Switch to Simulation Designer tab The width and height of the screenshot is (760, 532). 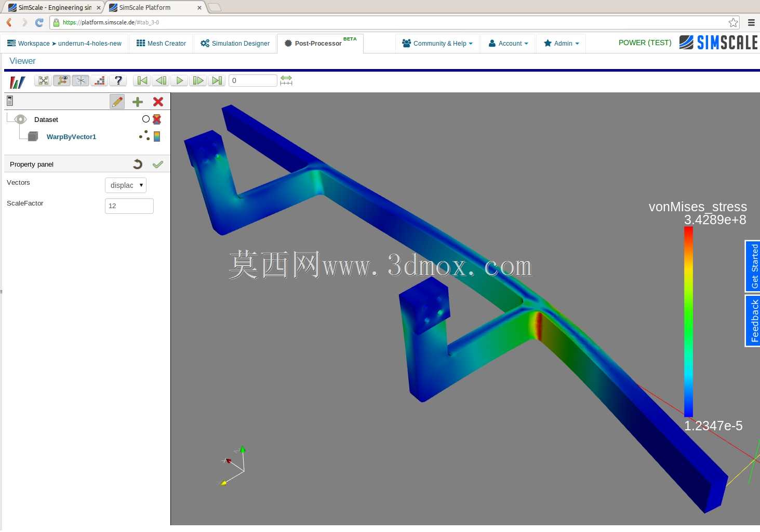pyautogui.click(x=235, y=44)
